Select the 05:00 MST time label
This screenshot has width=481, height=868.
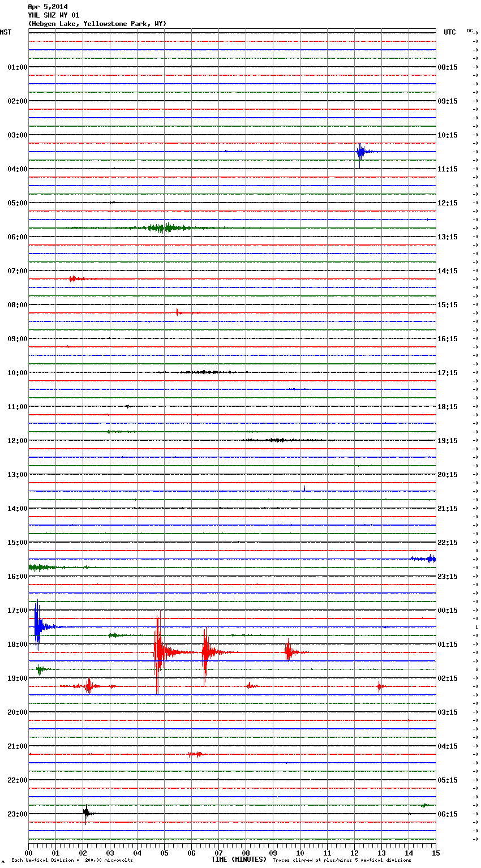point(18,203)
